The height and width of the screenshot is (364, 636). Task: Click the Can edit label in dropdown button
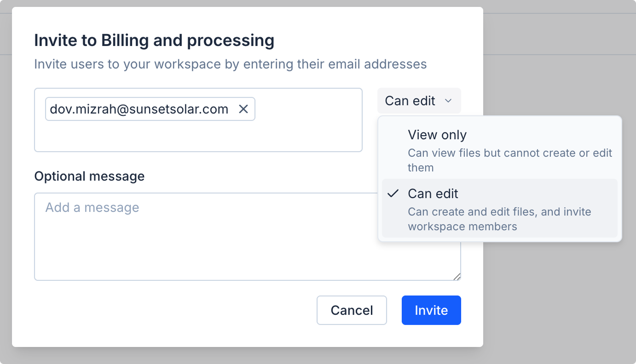tap(410, 101)
